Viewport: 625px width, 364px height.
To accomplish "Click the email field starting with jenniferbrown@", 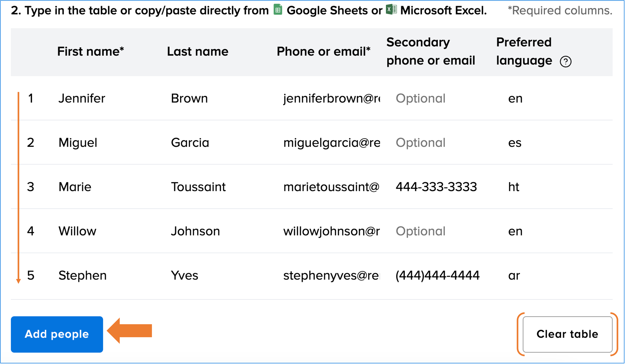I will coord(331,98).
